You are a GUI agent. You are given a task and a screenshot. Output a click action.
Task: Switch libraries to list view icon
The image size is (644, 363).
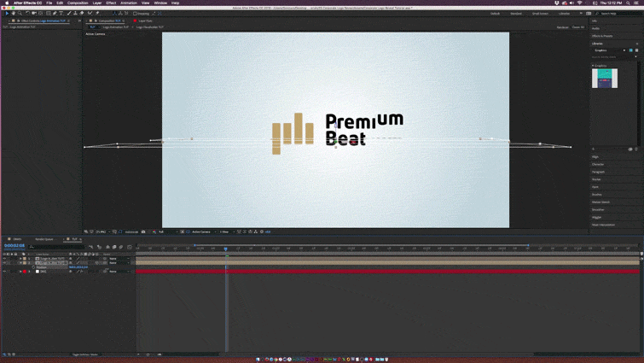tap(636, 50)
